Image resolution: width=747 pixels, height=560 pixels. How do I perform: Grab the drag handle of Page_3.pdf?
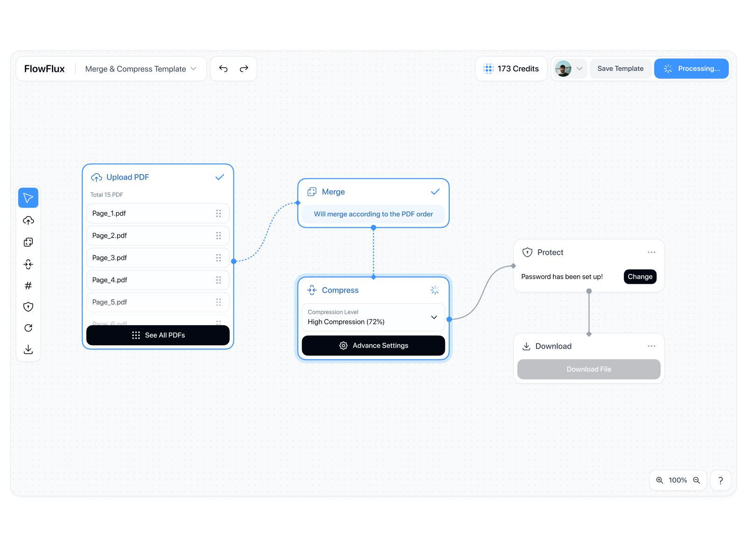coord(218,258)
